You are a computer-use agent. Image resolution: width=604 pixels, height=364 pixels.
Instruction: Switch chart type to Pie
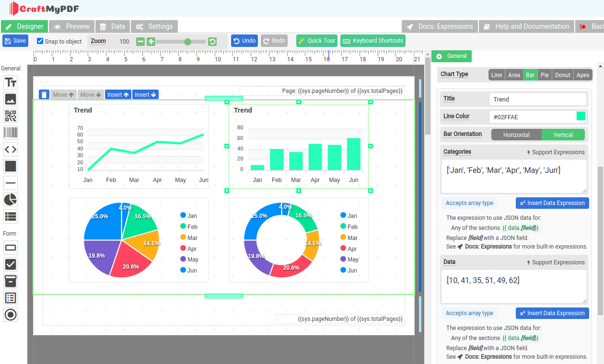[x=545, y=75]
